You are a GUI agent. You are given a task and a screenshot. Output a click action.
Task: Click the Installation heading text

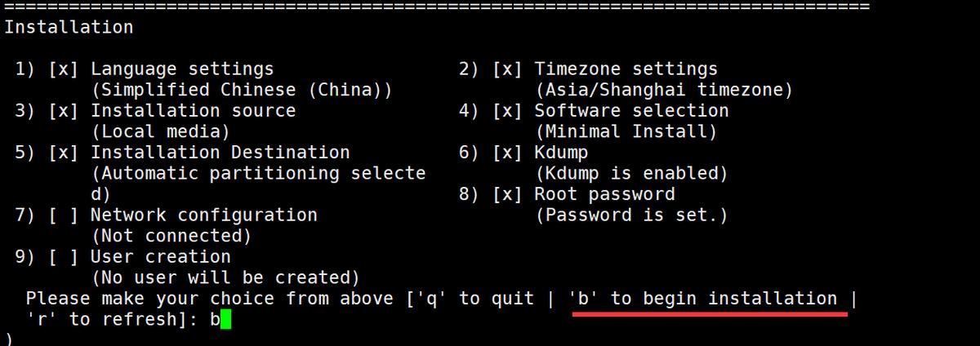tap(69, 27)
